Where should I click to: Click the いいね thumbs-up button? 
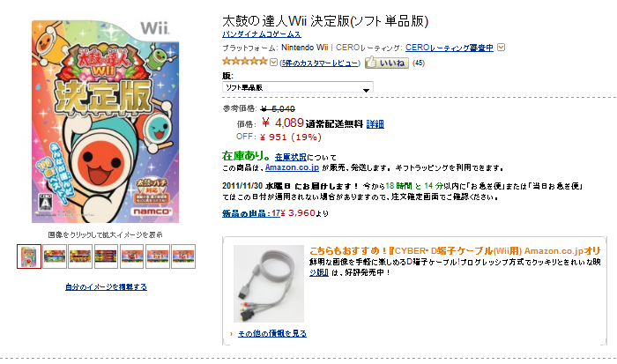(x=387, y=63)
